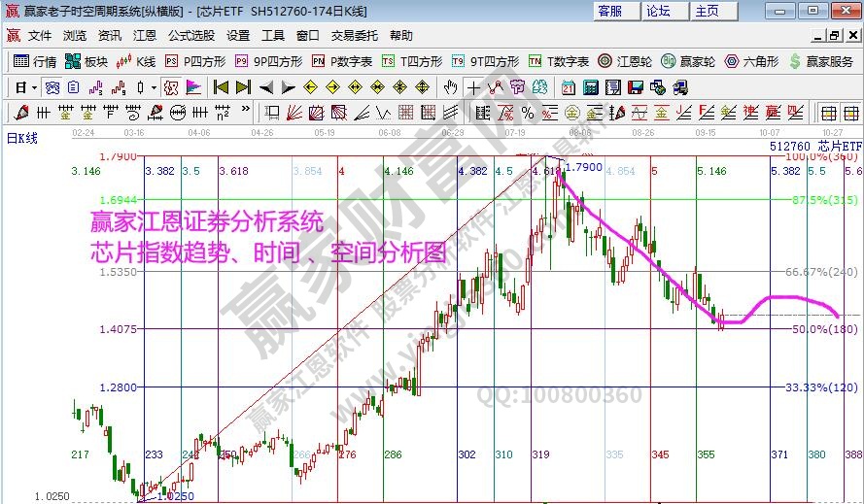Select the hand pan tool
The image size is (864, 504).
[450, 86]
